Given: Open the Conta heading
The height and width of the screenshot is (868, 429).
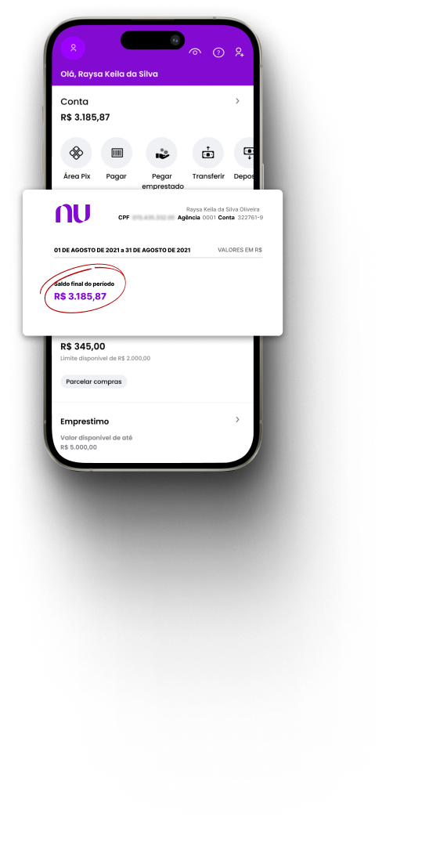Looking at the screenshot, I should 74,102.
